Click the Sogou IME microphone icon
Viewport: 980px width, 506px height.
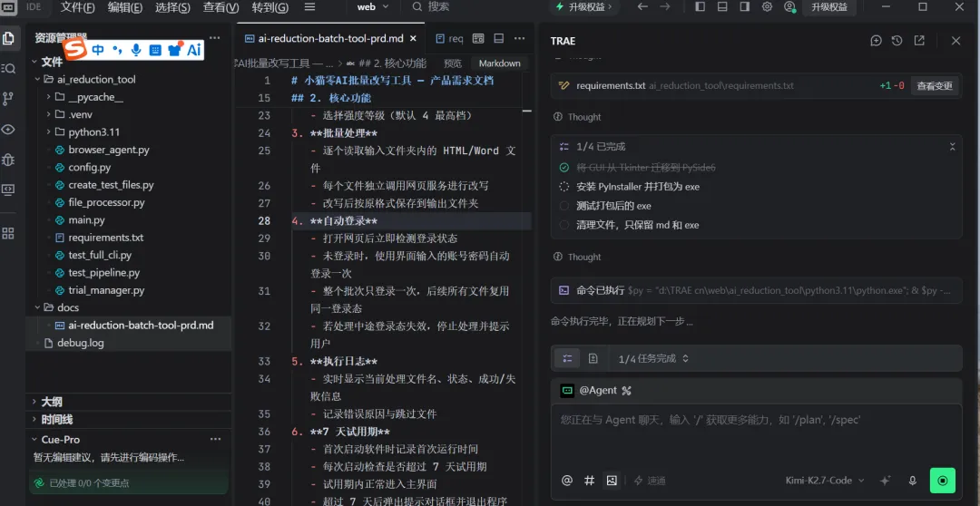(136, 50)
